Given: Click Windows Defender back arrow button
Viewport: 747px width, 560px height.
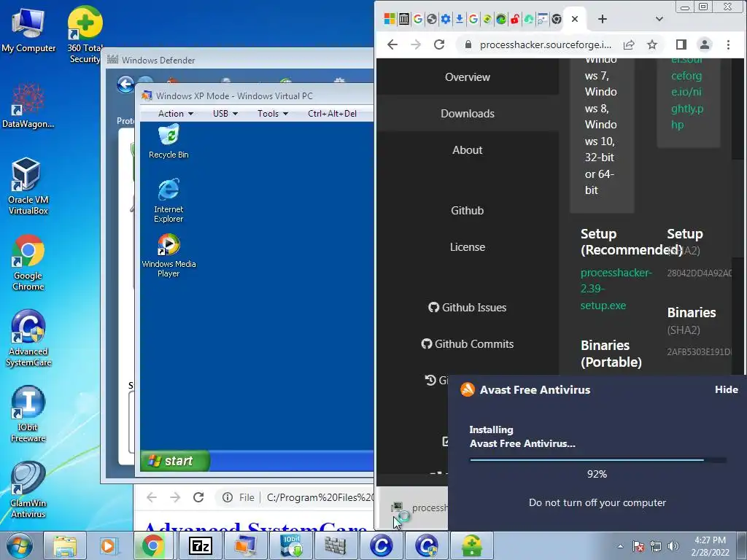Looking at the screenshot, I should tap(125, 85).
